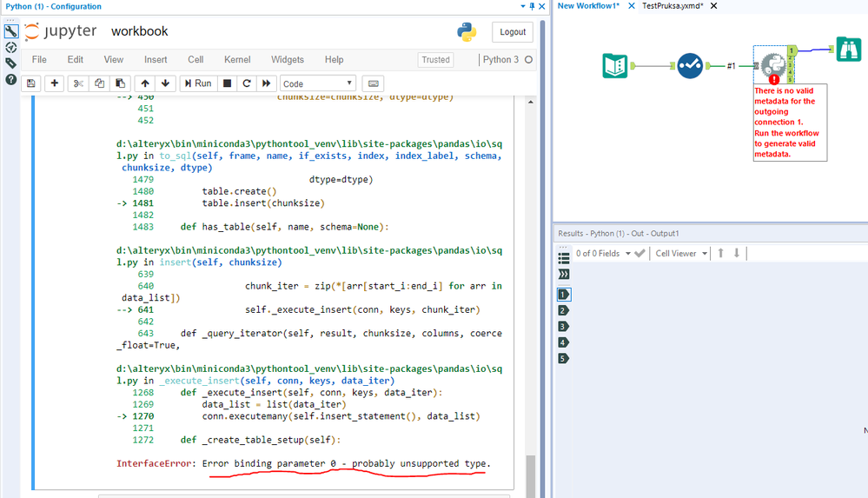The height and width of the screenshot is (498, 868).
Task: Insert a new cell with plus icon
Action: [x=55, y=83]
